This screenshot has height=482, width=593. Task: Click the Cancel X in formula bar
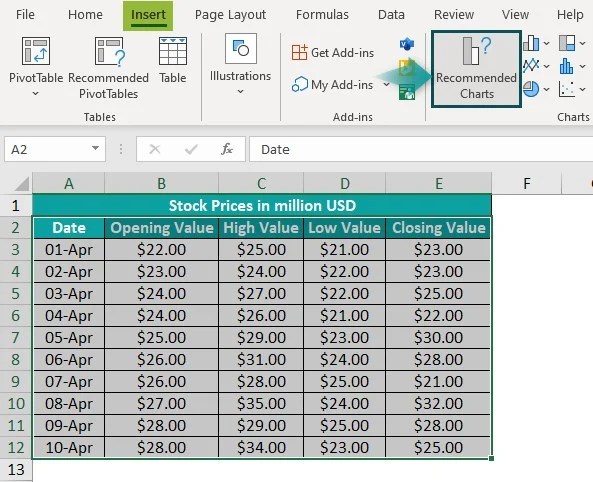coord(155,149)
